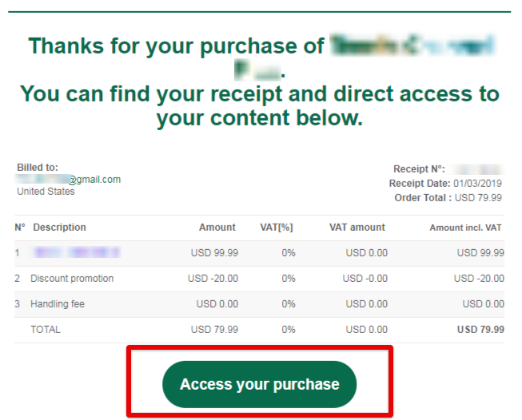Click the N° column header

pyautogui.click(x=20, y=228)
